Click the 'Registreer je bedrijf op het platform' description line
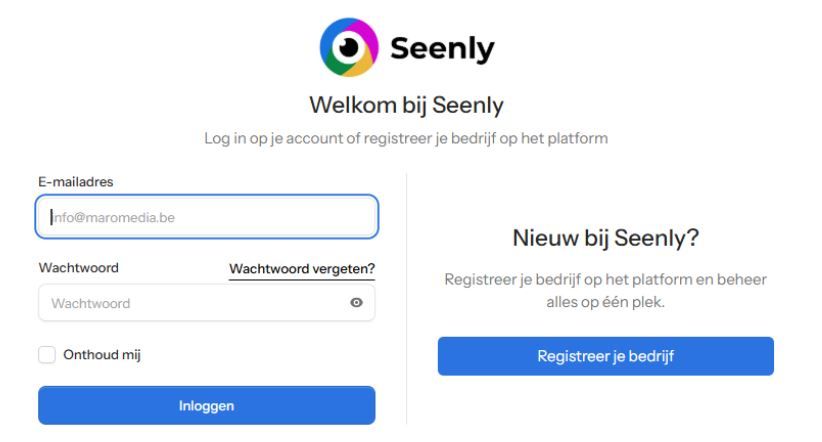Viewport: 822px width, 442px height. (605, 279)
